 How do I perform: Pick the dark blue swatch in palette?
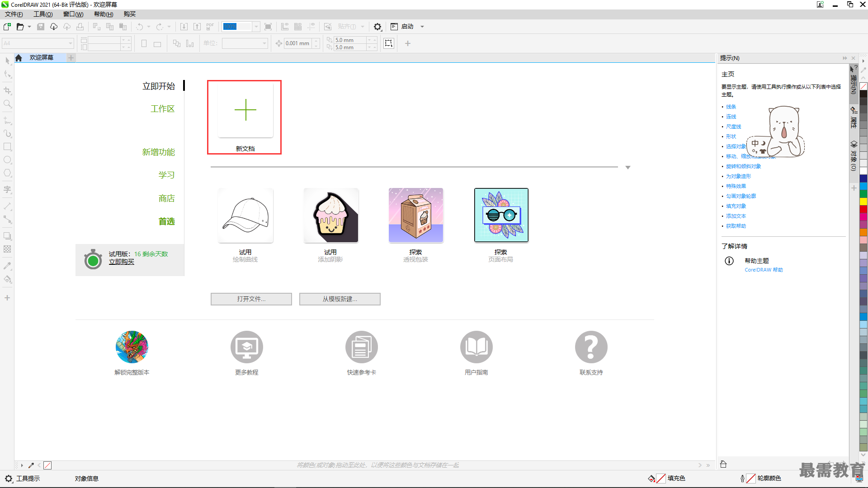tap(863, 178)
